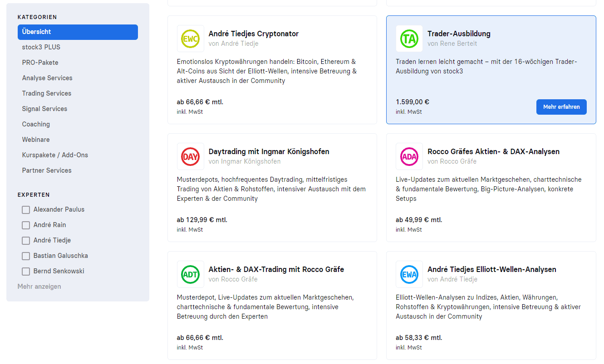Enable the André Rain checkbox

(x=26, y=225)
